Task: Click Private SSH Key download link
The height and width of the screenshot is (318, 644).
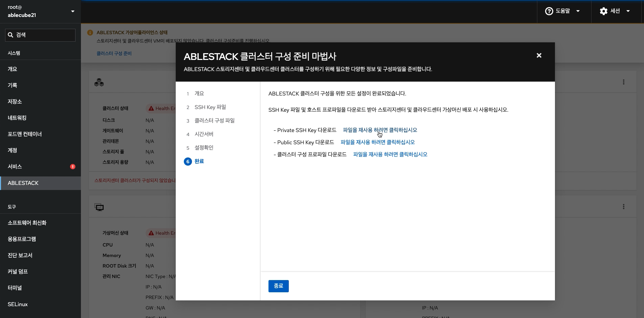Action: tap(380, 130)
